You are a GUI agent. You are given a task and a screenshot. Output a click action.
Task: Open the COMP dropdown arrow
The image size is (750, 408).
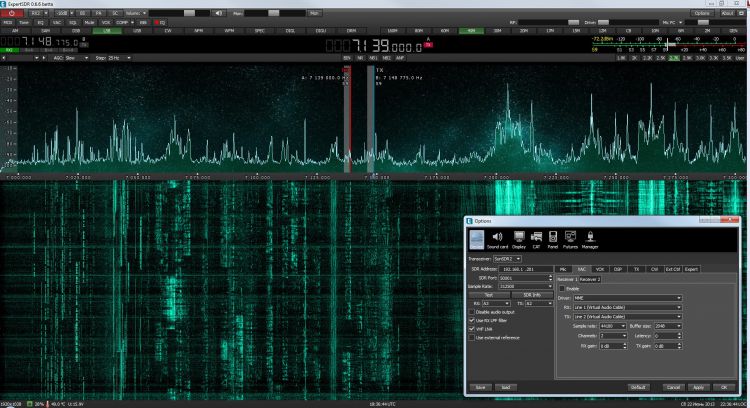(x=132, y=22)
